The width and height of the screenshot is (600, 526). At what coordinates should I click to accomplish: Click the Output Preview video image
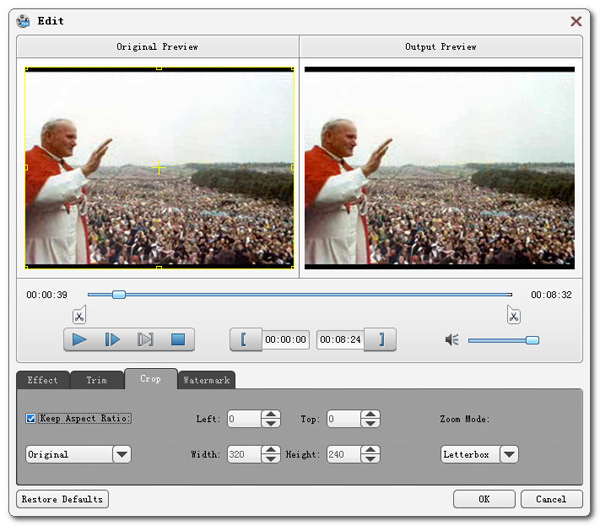[440, 168]
